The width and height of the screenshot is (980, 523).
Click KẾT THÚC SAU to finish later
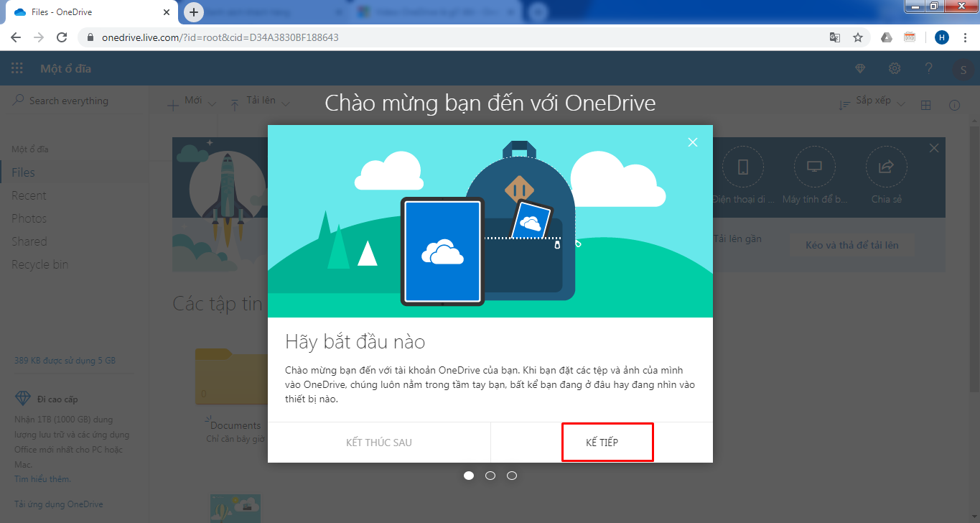tap(379, 443)
